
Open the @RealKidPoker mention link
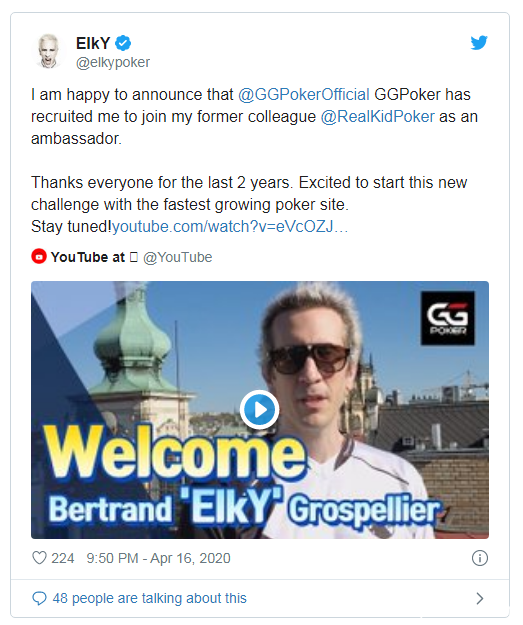point(378,116)
